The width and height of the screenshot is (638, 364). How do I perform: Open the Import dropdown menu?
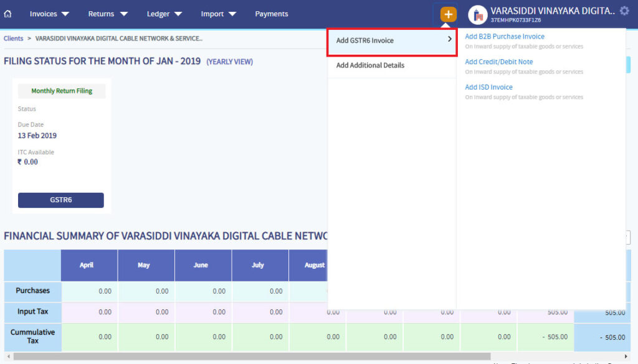(218, 13)
